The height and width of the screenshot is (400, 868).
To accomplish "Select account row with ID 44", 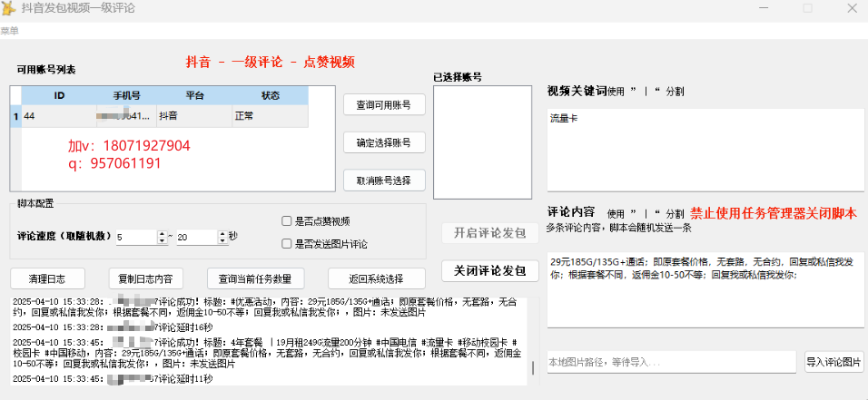I will pos(165,116).
